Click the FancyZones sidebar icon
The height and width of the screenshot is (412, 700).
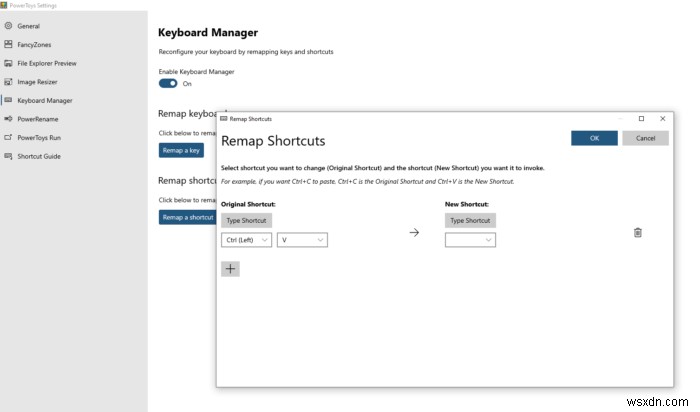coord(8,44)
